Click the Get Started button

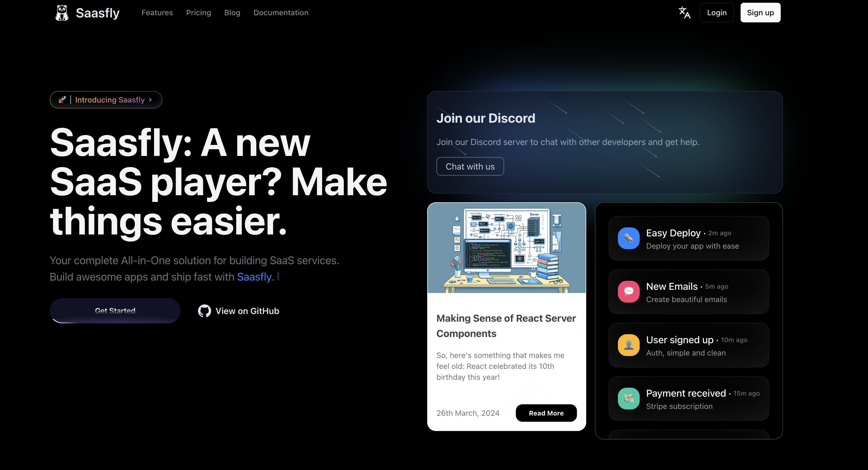[115, 310]
